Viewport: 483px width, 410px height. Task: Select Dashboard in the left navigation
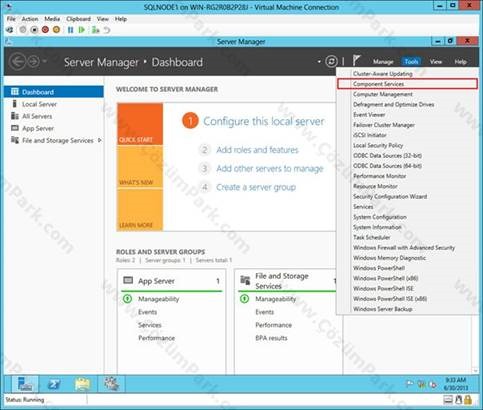point(54,92)
